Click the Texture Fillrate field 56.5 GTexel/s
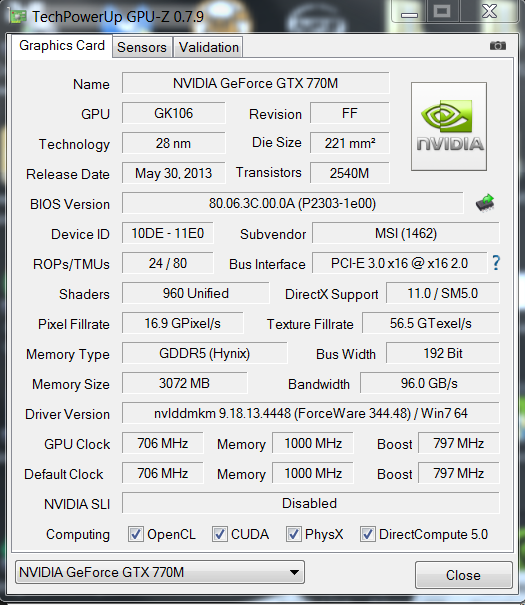The width and height of the screenshot is (525, 605). (430, 323)
